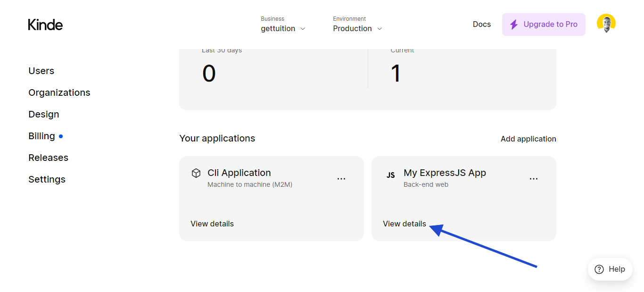Expand the Business gettuition dropdown

pyautogui.click(x=283, y=25)
